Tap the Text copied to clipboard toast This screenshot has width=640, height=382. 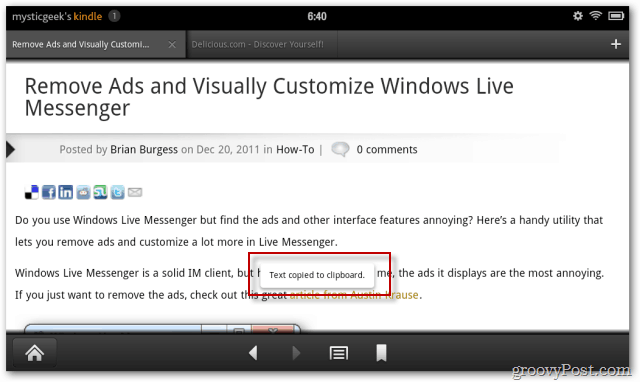pos(317,275)
